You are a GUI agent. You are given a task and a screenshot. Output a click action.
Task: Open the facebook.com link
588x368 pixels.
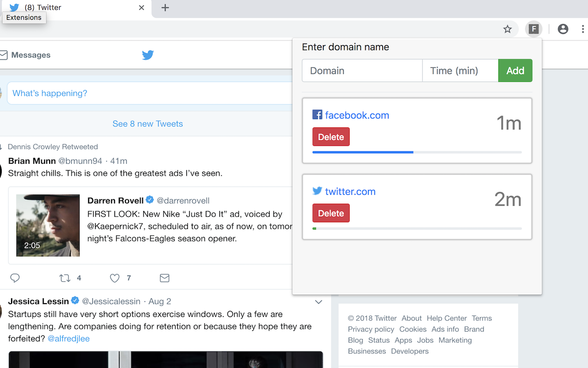pos(357,115)
